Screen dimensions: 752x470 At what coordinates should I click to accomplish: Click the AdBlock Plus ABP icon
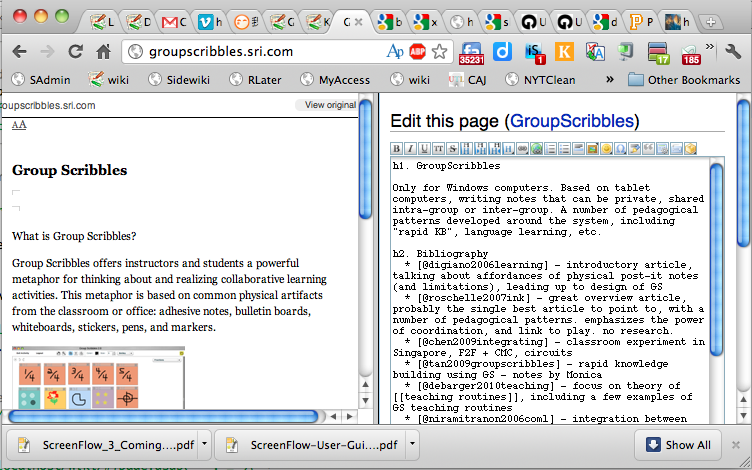click(417, 51)
